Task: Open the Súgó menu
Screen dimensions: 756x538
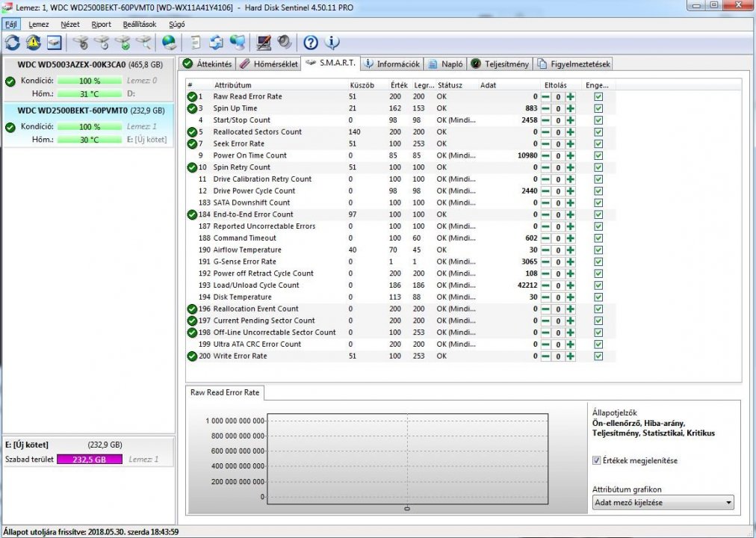Action: [x=177, y=24]
